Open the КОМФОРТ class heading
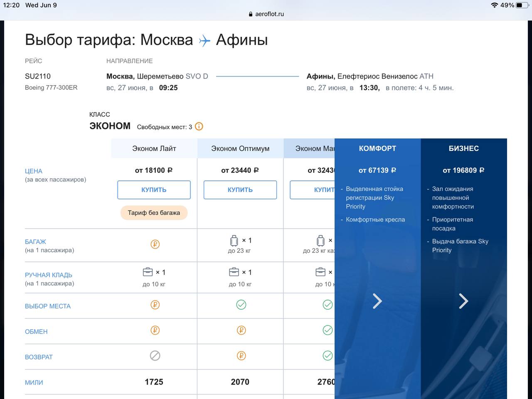The height and width of the screenshot is (399, 532). 377,148
